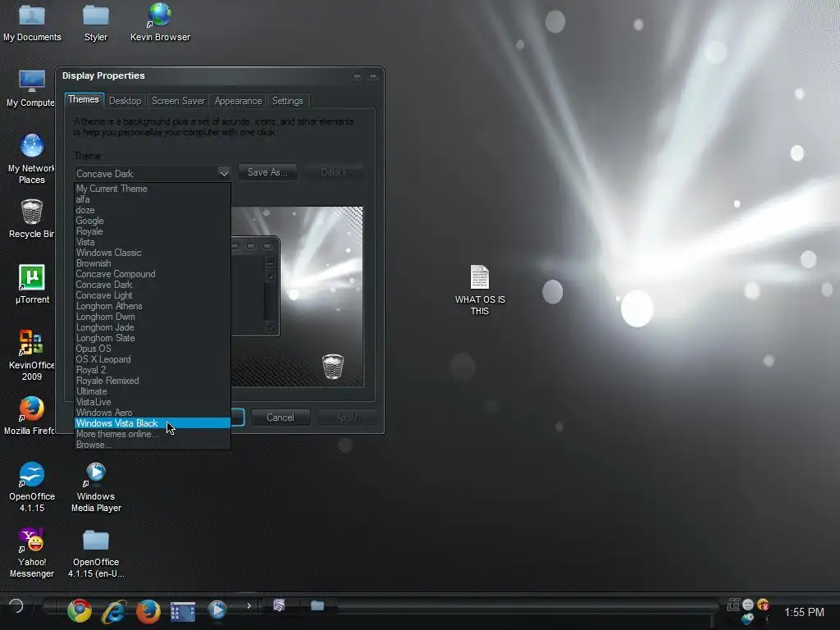
Task: Select the KevinOffice 2009 desktop icon
Action: click(31, 356)
